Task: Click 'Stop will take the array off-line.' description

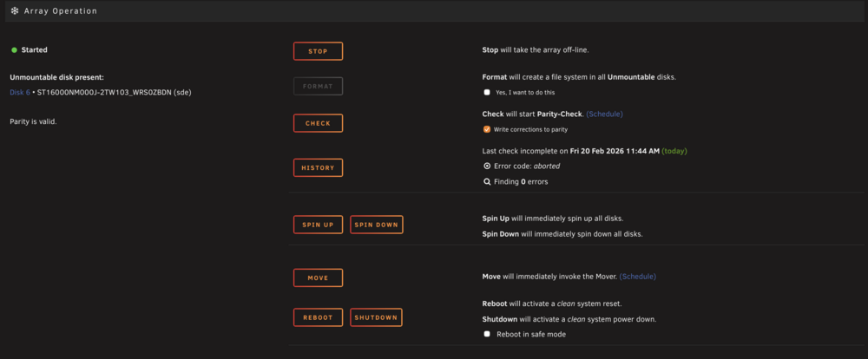Action: (x=536, y=49)
